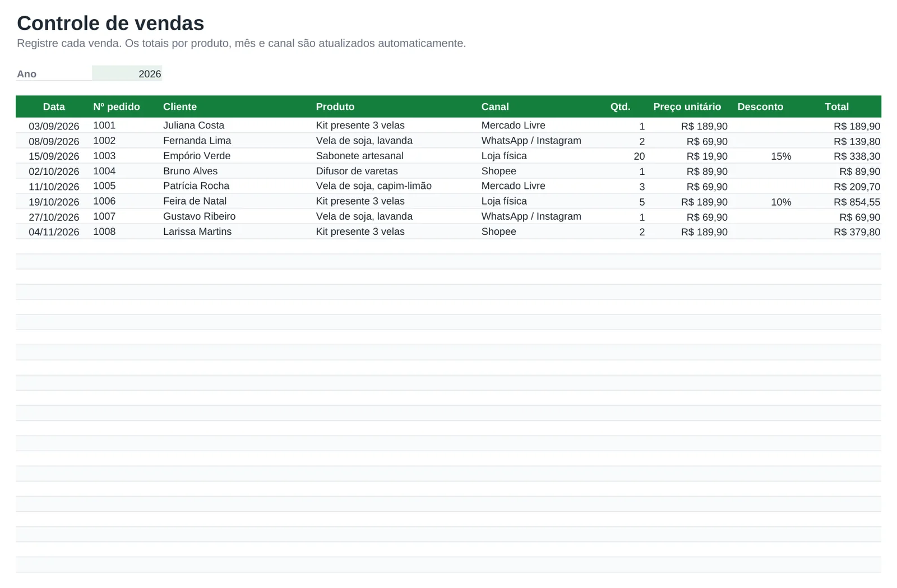Select order number 1005 cell

[127, 186]
